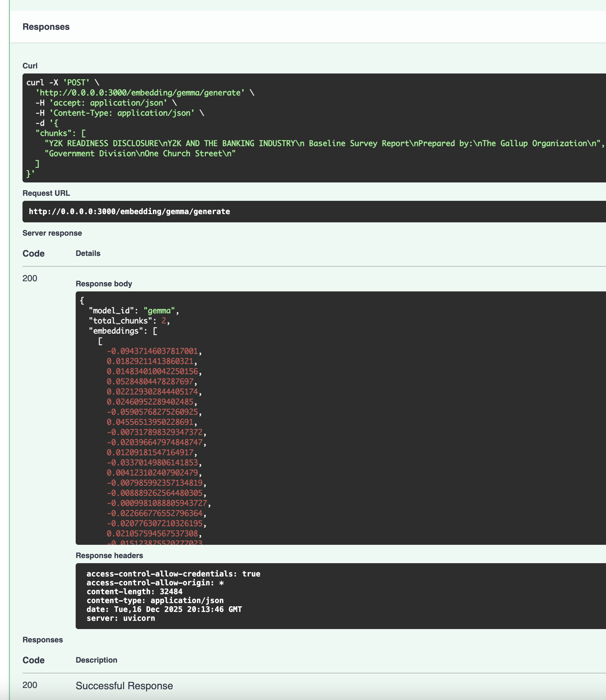Click the Details column header
Screen dimensions: 606x700
click(x=88, y=253)
